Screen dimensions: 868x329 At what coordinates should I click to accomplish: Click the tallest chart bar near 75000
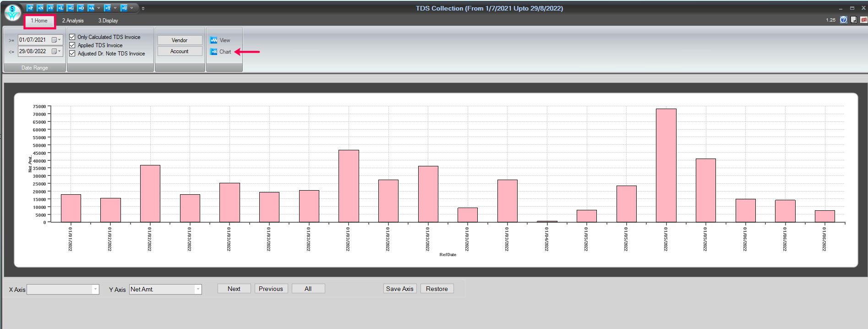pos(666,165)
